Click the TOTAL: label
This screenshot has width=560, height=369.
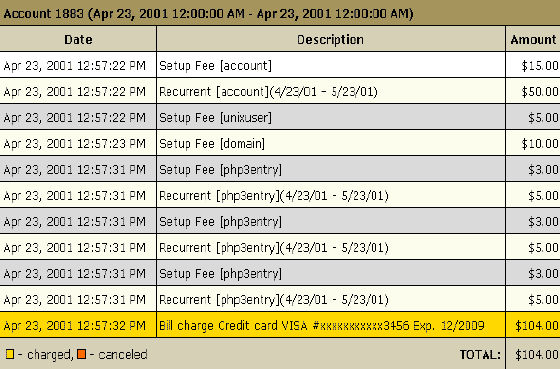point(480,355)
